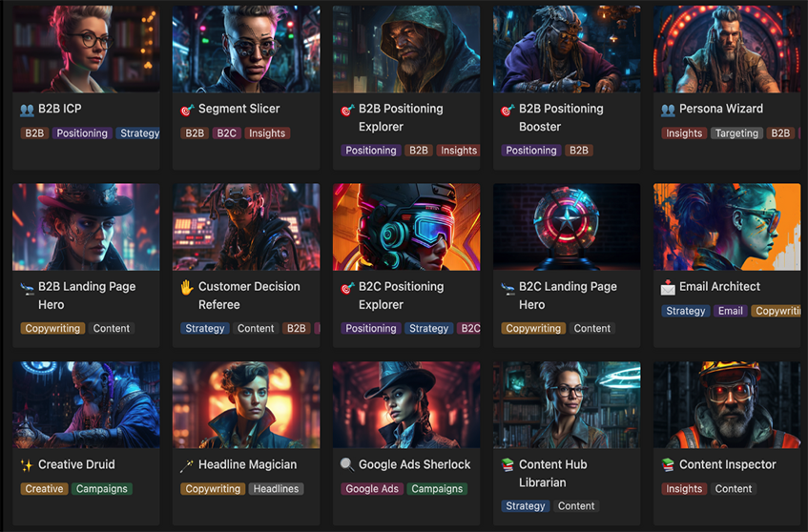The height and width of the screenshot is (532, 808).
Task: Click the Email tag on the Email Architect card
Action: pos(730,311)
